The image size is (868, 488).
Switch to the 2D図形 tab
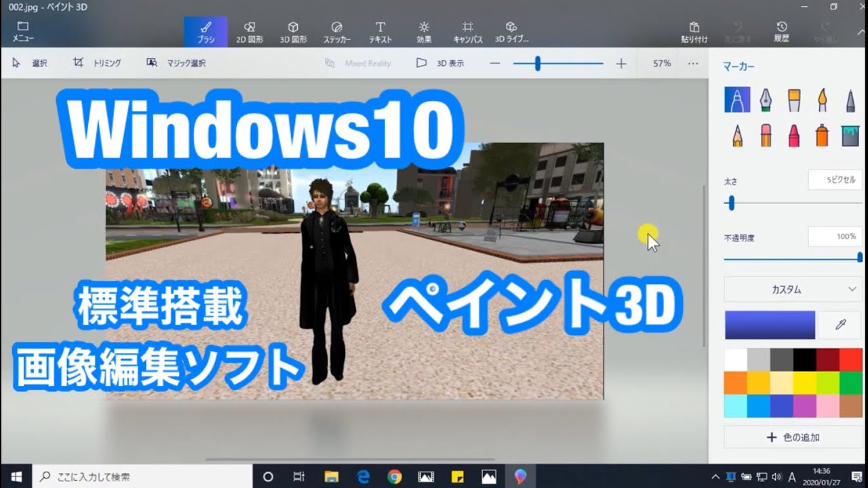click(250, 31)
